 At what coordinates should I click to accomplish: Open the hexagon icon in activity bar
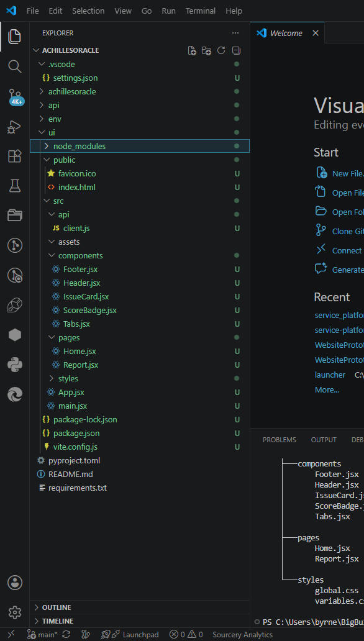pyautogui.click(x=15, y=335)
